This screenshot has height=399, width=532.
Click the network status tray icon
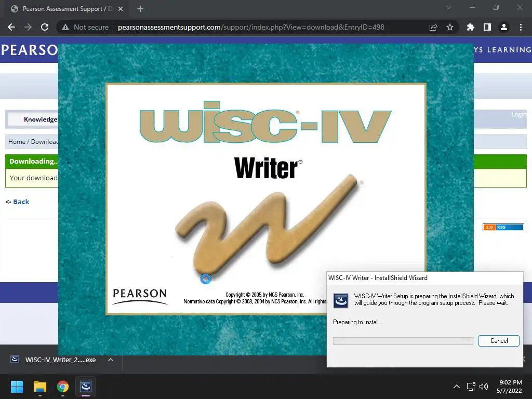click(471, 387)
